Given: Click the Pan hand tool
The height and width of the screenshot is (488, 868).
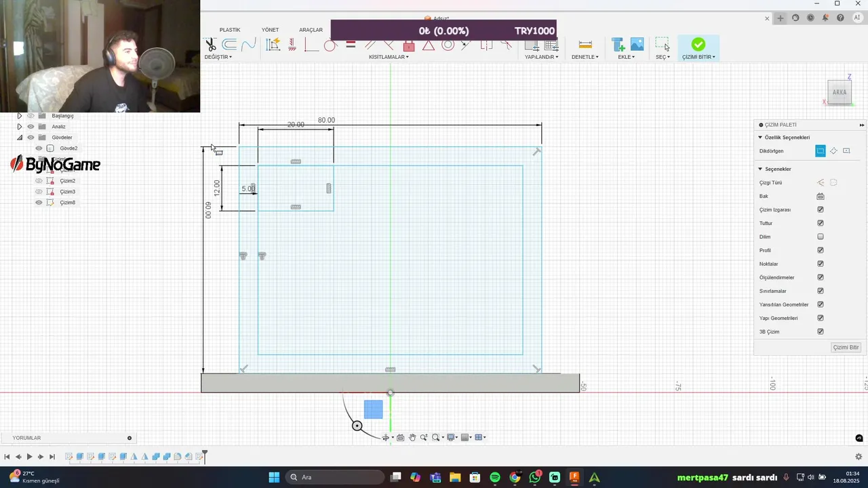Looking at the screenshot, I should pyautogui.click(x=412, y=438).
